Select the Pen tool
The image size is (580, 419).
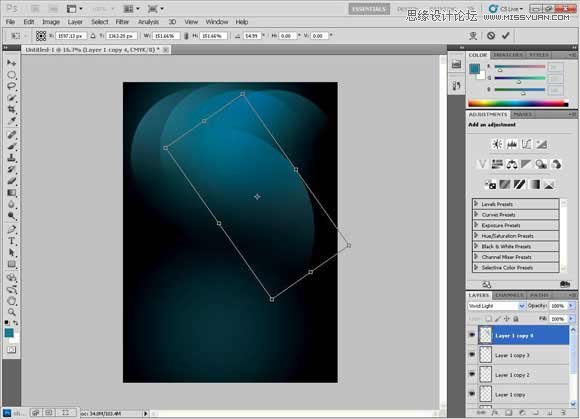[11, 229]
